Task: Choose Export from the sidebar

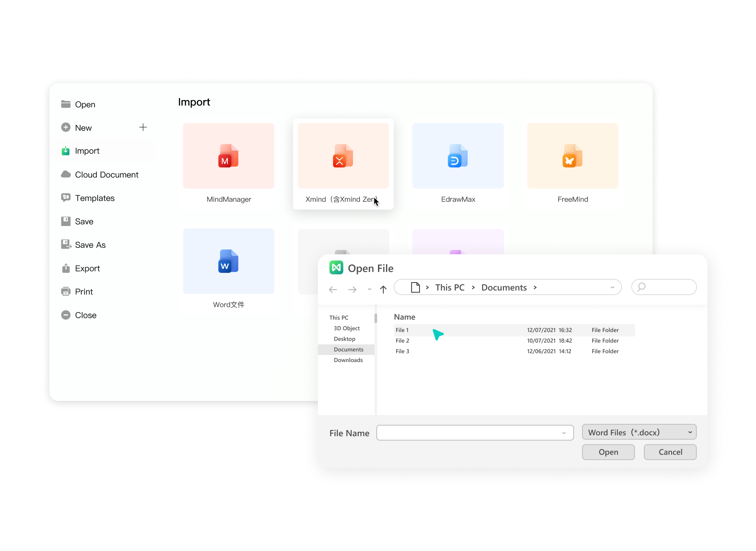Action: point(87,268)
